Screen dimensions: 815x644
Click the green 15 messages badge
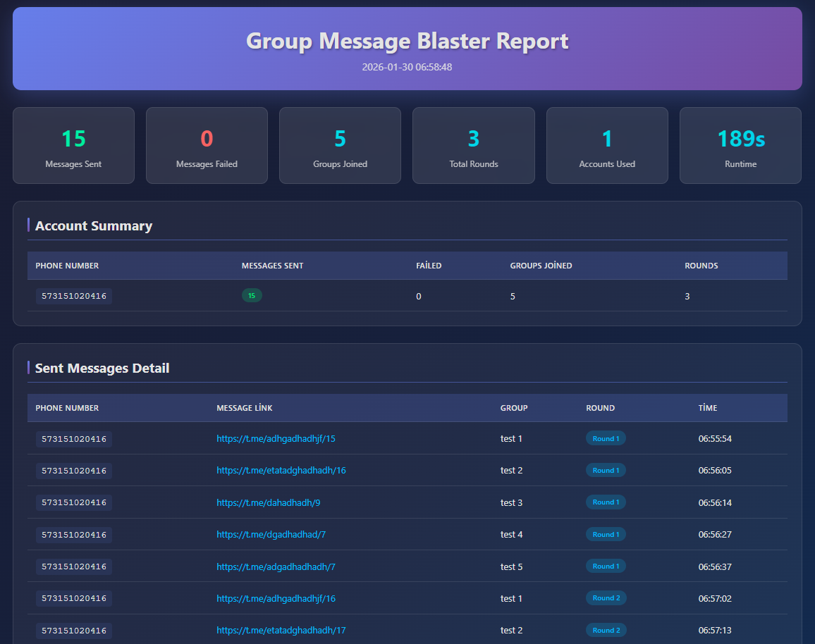coord(252,295)
